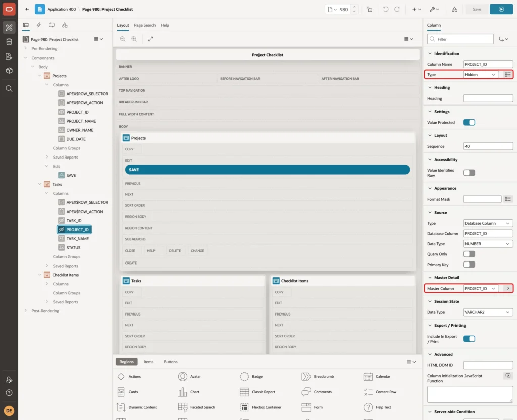Open Team Development icon in sidebar
The height and width of the screenshot is (420, 517).
pyautogui.click(x=9, y=56)
